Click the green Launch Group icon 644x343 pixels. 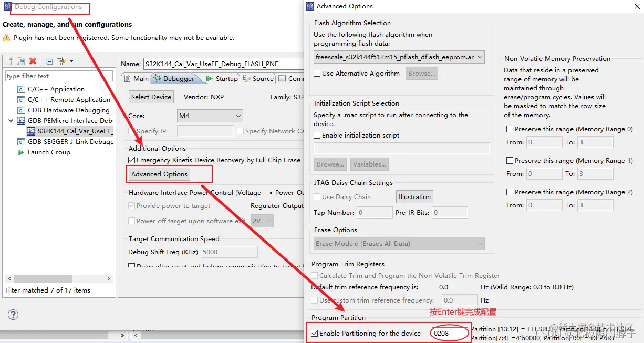point(21,152)
